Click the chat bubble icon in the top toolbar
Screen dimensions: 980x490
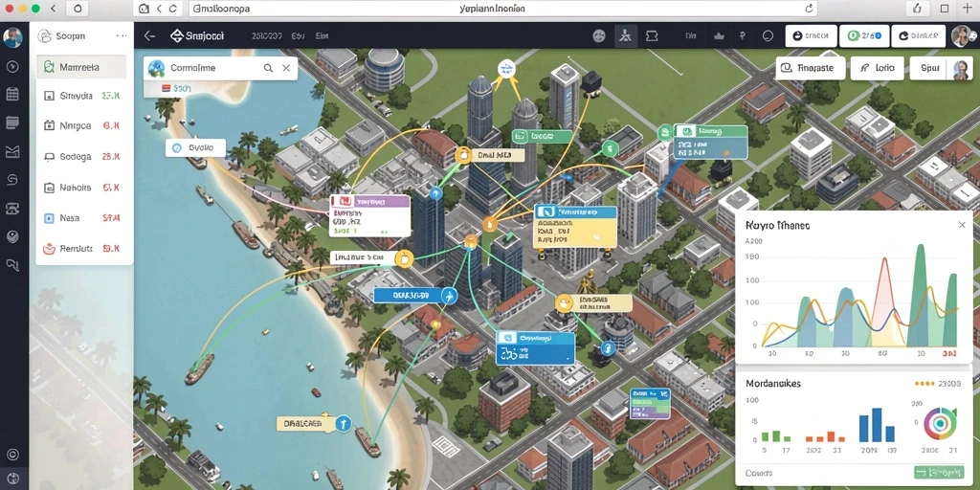pyautogui.click(x=768, y=36)
